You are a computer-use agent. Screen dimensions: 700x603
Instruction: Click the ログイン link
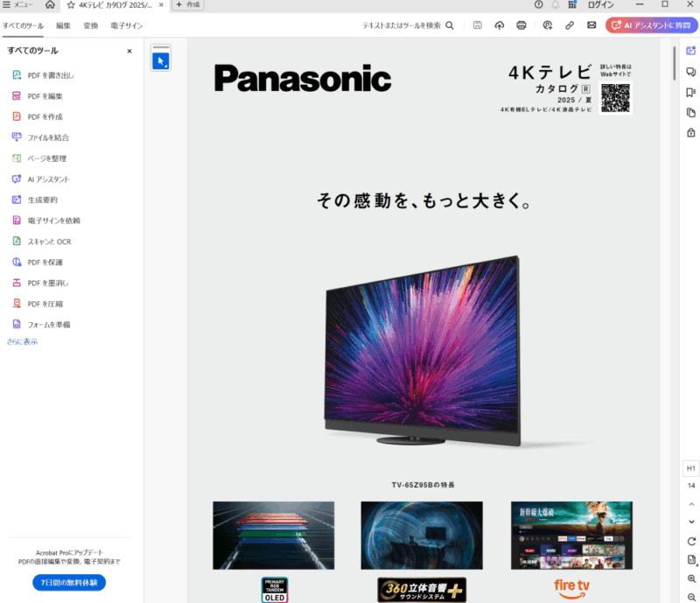(600, 5)
